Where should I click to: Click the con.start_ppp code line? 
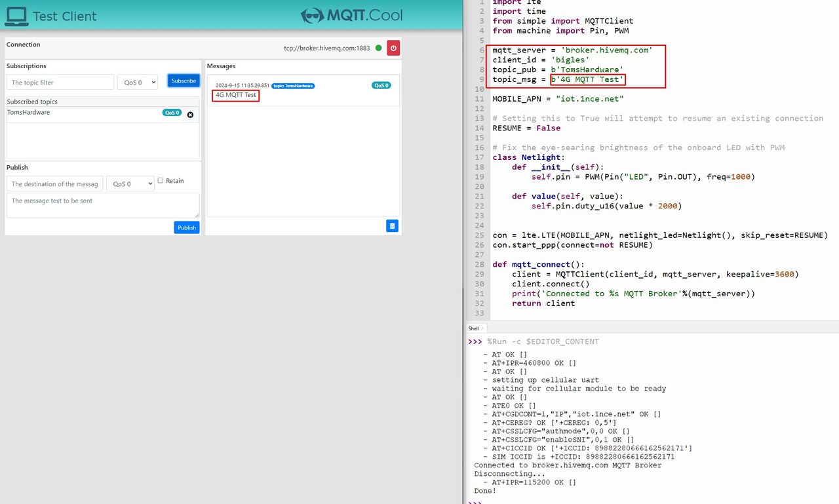pos(572,245)
